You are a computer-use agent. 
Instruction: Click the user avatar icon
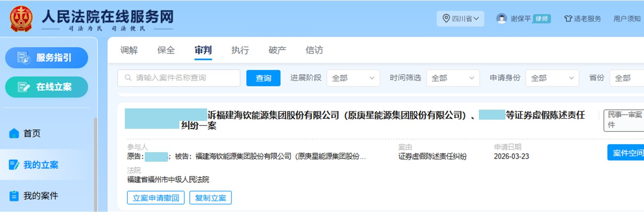point(501,19)
